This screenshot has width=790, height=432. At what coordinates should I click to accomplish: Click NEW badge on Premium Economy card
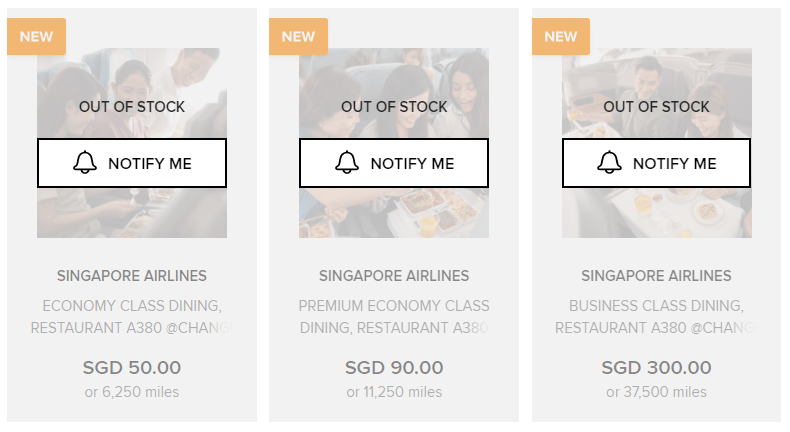[298, 37]
